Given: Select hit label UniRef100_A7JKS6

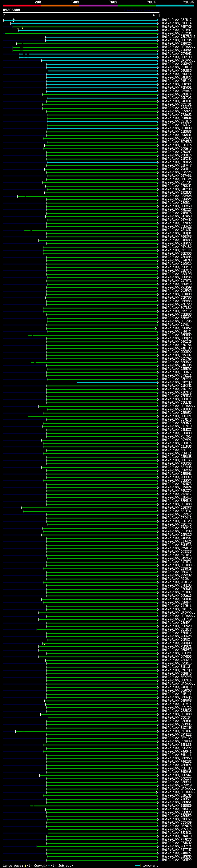Looking at the screenshot, I should [176, 839].
